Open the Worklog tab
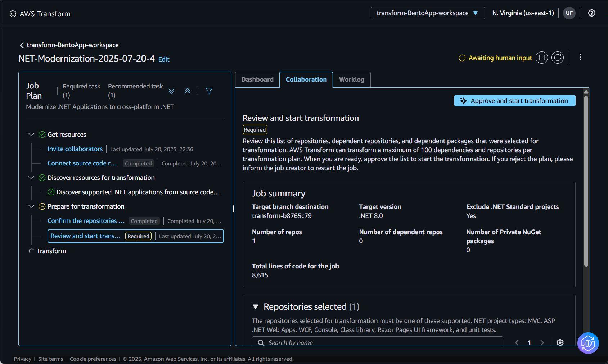 click(x=352, y=79)
